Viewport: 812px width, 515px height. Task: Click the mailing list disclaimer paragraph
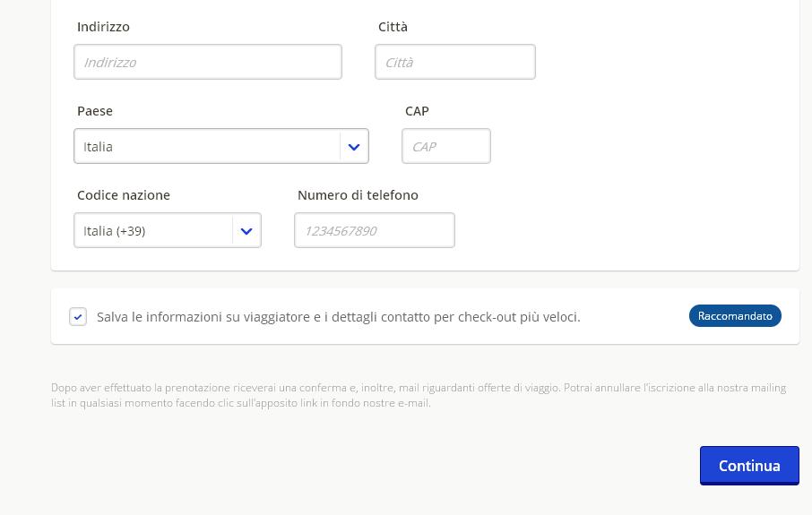[x=418, y=395]
